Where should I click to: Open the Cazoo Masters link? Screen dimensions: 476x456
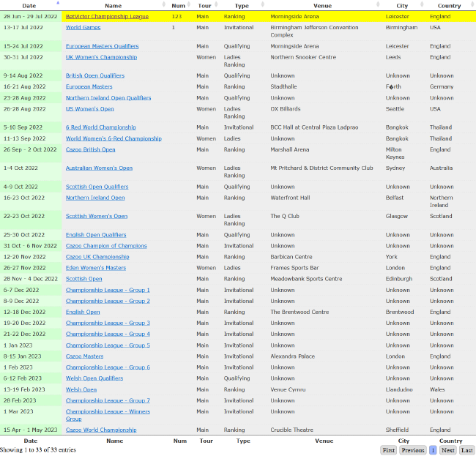(x=85, y=356)
